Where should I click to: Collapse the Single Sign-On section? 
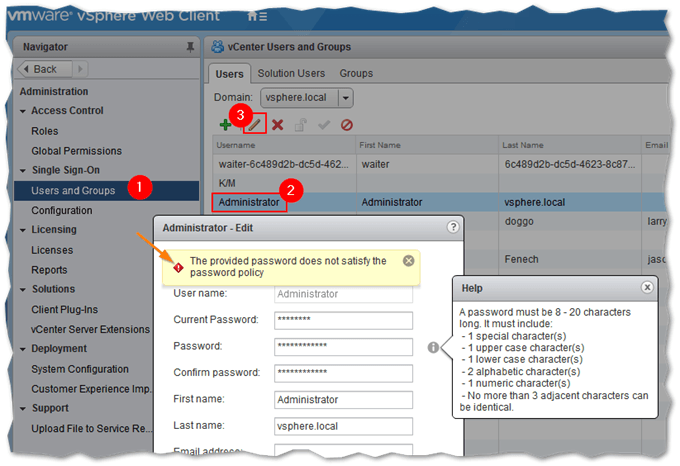tap(23, 171)
